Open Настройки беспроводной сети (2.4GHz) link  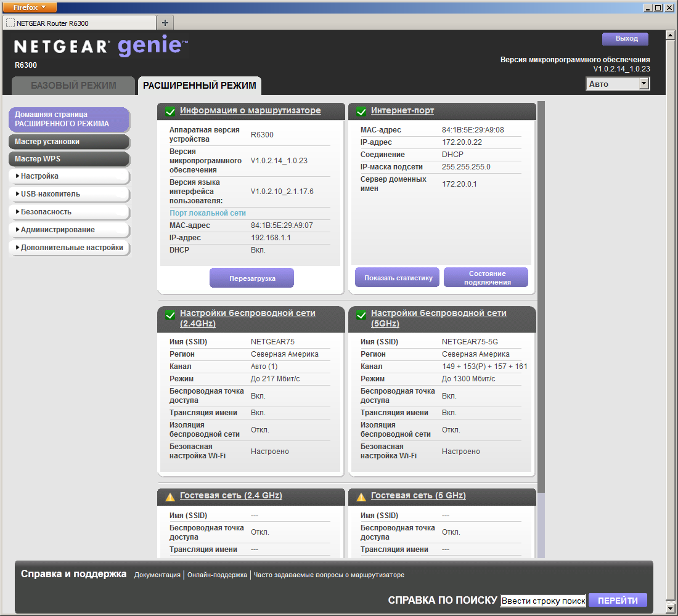pos(247,318)
